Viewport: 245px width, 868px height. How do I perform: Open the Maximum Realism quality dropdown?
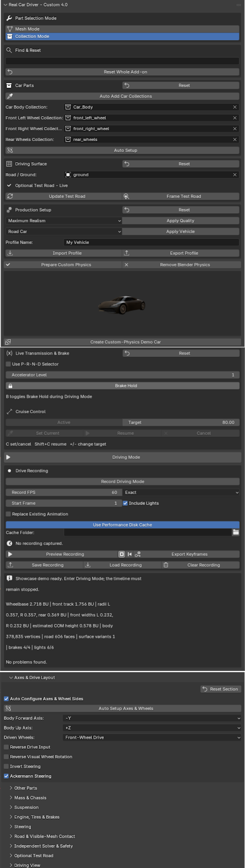click(x=64, y=221)
